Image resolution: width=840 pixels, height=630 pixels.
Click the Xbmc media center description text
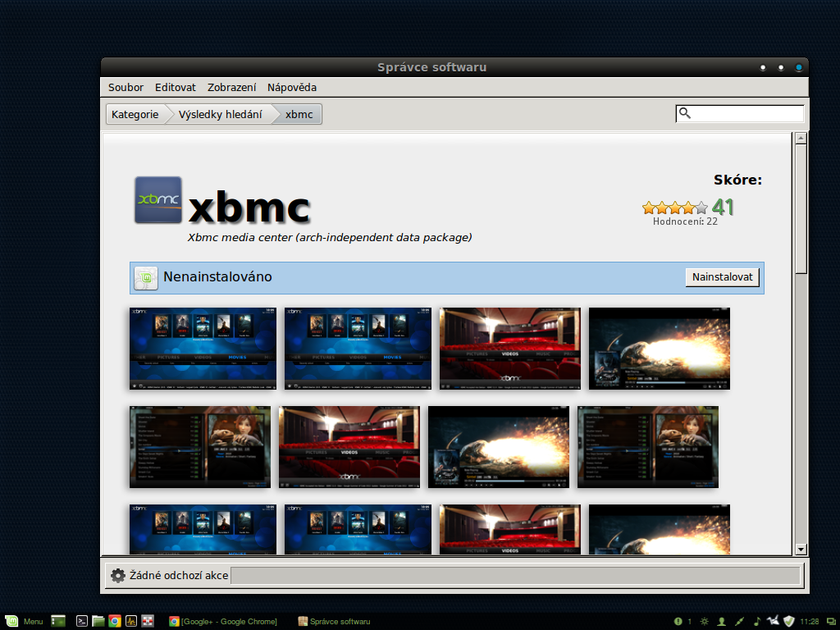pos(330,237)
